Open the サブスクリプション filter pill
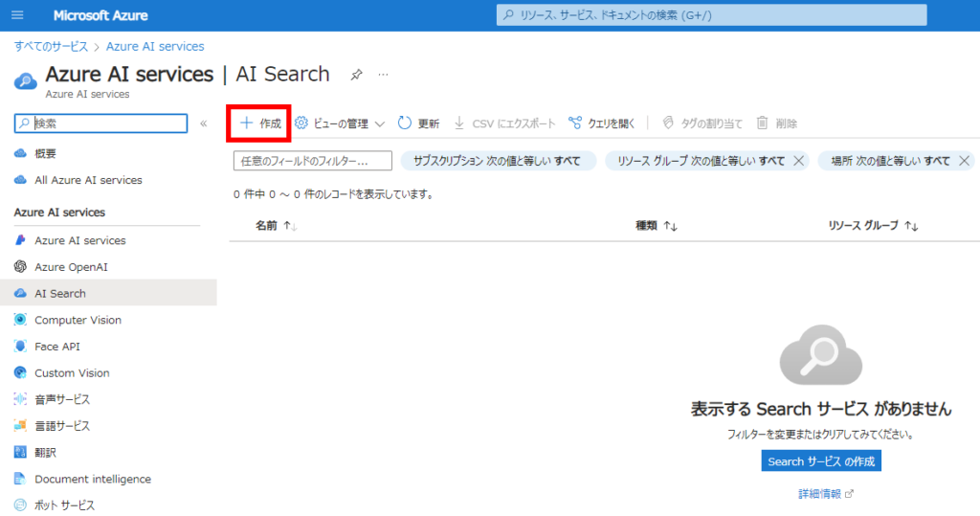 (x=498, y=161)
